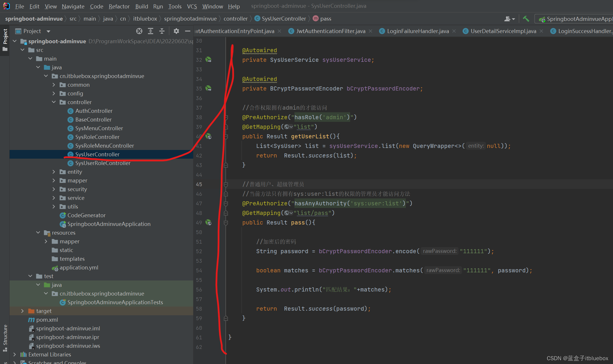Screen dimensions: 613x364
Task: Select application.yml in the project tree
Action: pos(79,267)
